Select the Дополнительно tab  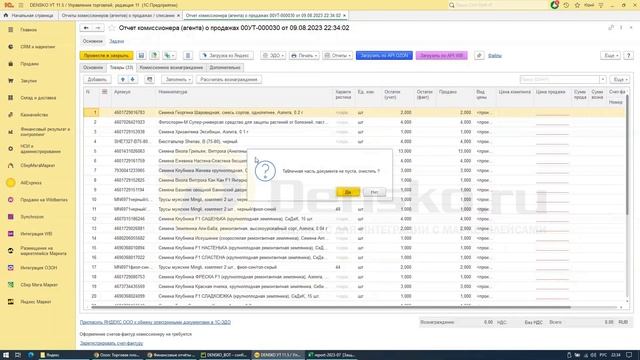(225, 67)
